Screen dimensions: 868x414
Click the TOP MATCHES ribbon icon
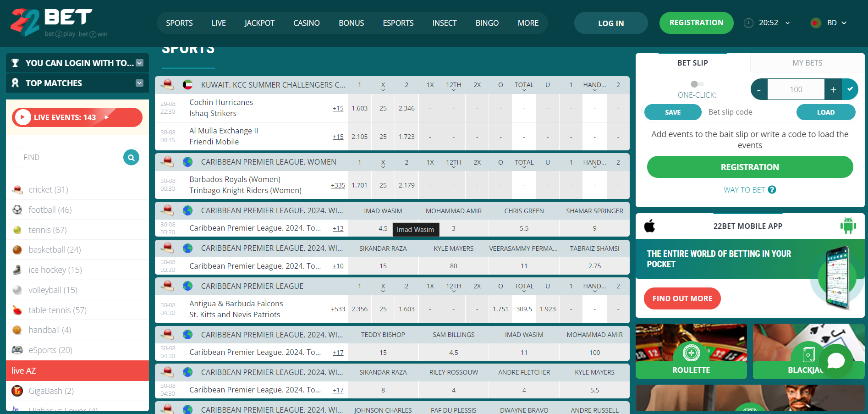click(15, 83)
